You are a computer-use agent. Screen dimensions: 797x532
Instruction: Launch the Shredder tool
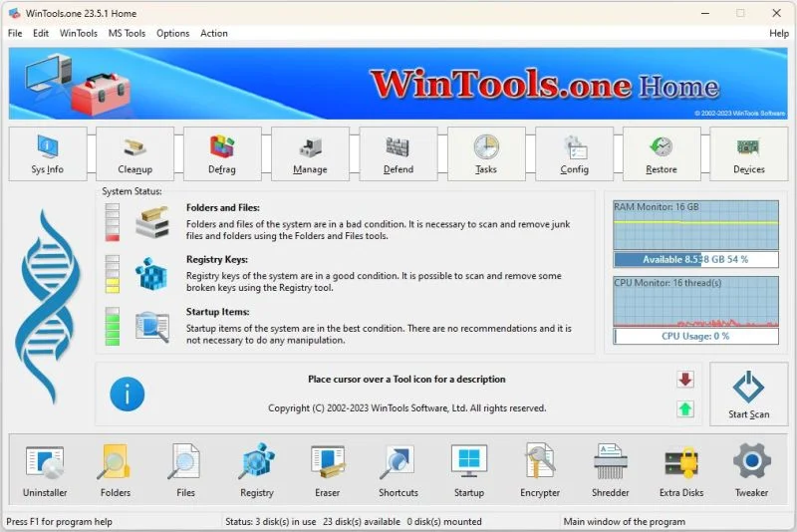[x=611, y=470]
